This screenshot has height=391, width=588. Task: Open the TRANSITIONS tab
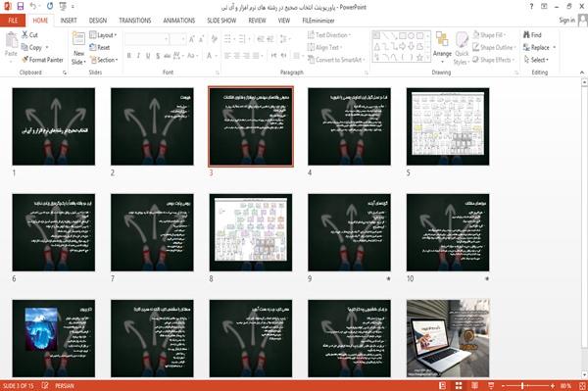tap(135, 21)
